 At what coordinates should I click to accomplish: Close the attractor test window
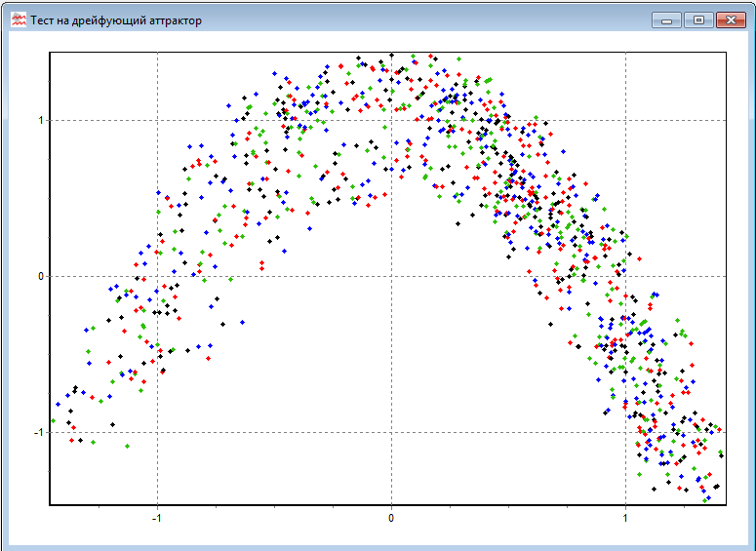tap(730, 20)
